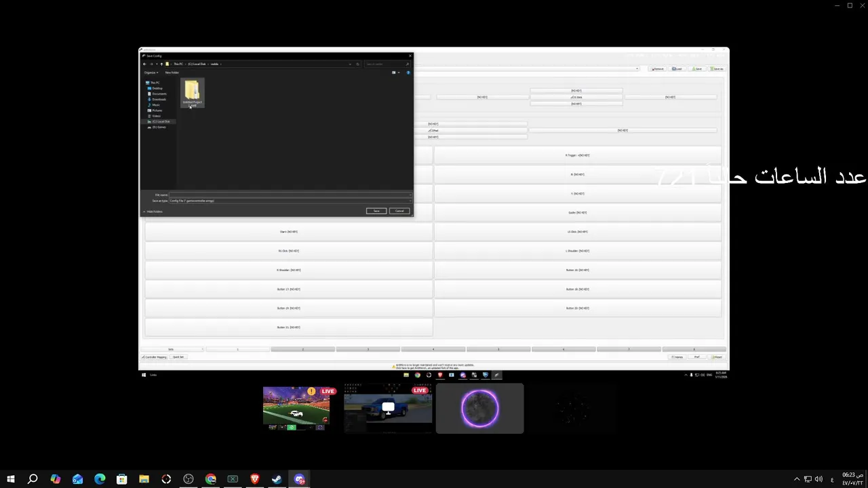Click Hide Folders in the dialog

[154, 211]
